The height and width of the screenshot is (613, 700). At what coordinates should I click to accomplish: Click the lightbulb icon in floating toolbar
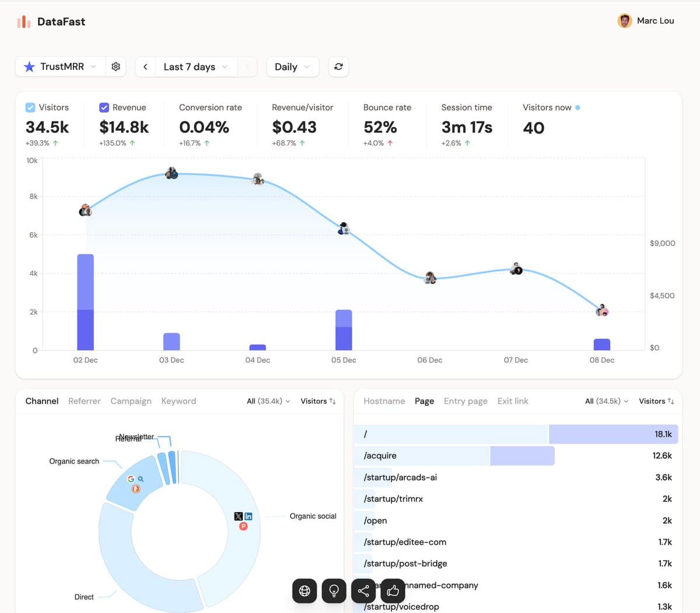click(x=334, y=591)
